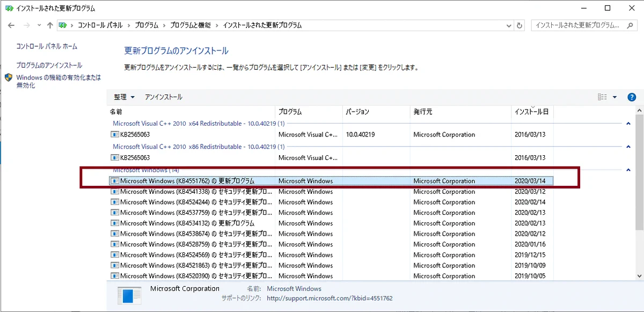Screen dimensions: 644x312
Task: Click the details pane Microsoft Corporation thumbnail
Action: [x=129, y=296]
